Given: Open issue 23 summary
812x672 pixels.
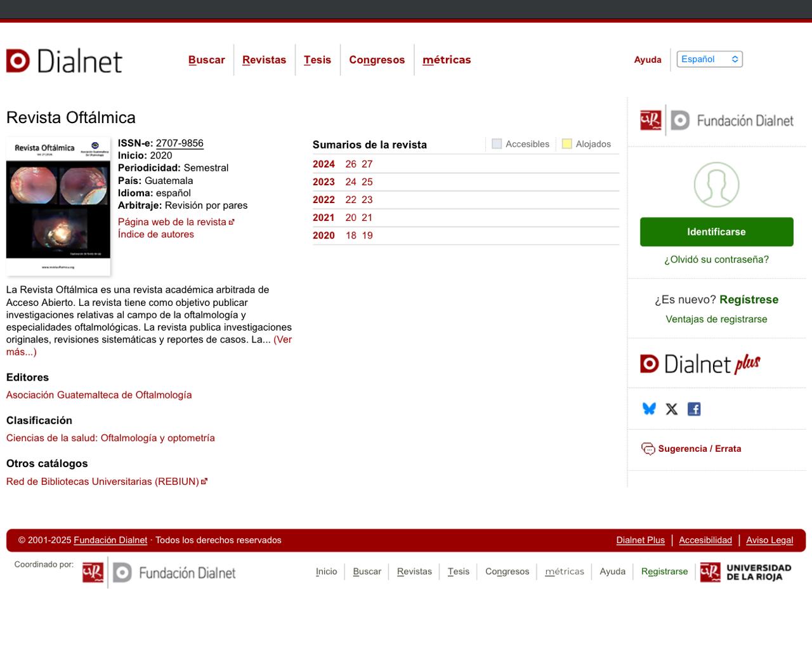Looking at the screenshot, I should pyautogui.click(x=367, y=200).
